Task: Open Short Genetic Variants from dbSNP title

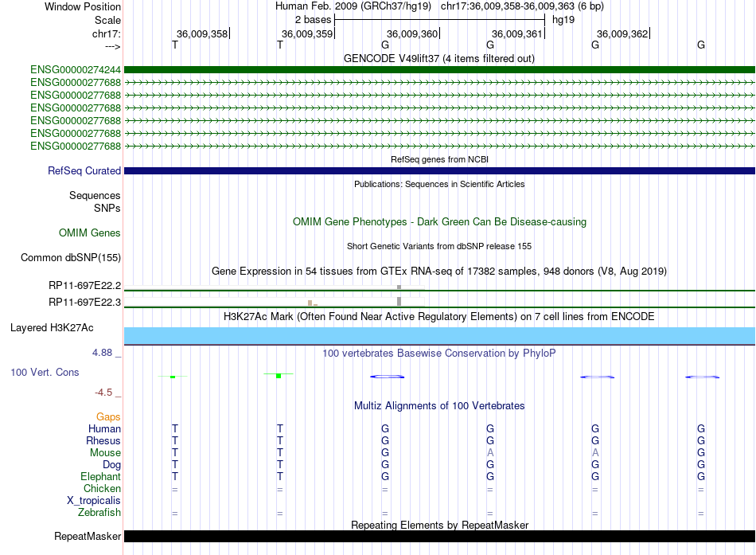Action: (439, 246)
